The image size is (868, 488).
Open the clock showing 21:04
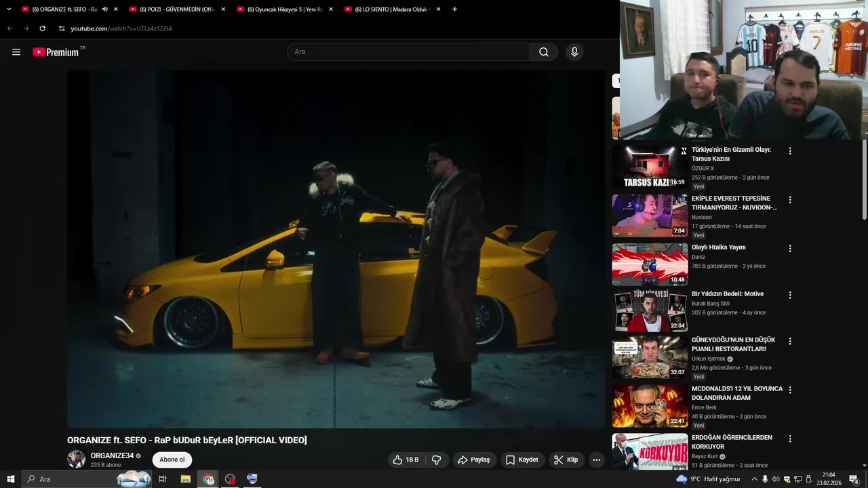(x=829, y=479)
